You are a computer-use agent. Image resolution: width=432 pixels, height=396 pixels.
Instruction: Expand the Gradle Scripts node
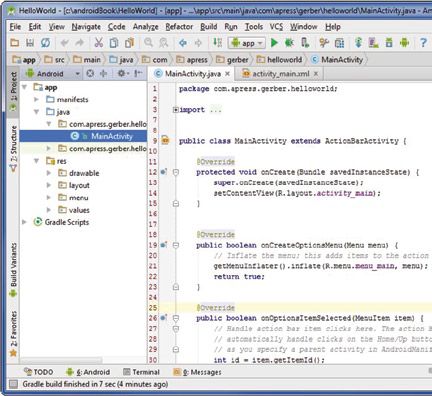(x=24, y=222)
